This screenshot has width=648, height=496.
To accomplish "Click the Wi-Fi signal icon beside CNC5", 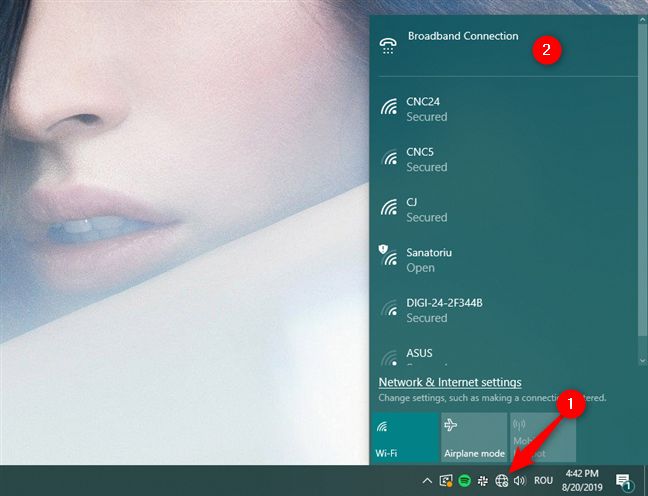I will [x=389, y=157].
